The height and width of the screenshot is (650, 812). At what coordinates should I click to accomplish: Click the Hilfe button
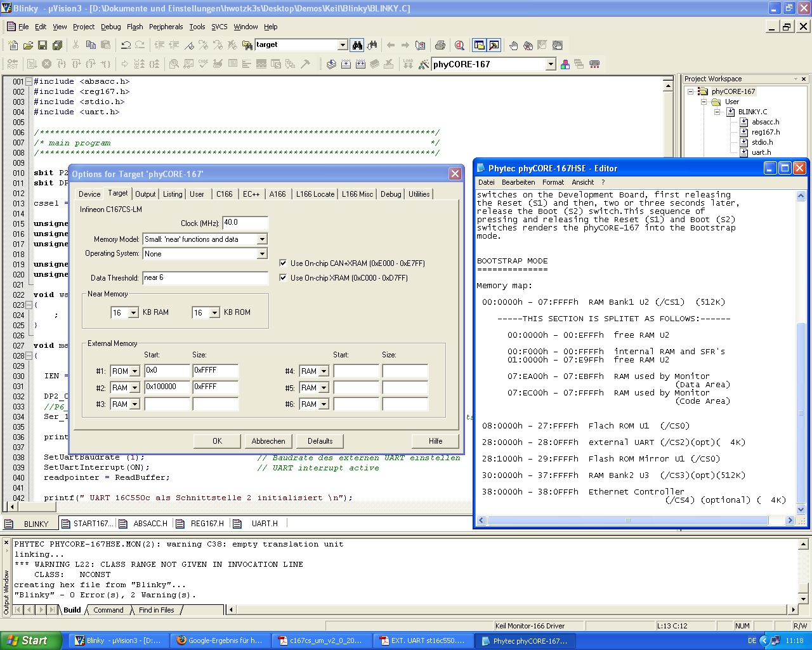pos(436,441)
